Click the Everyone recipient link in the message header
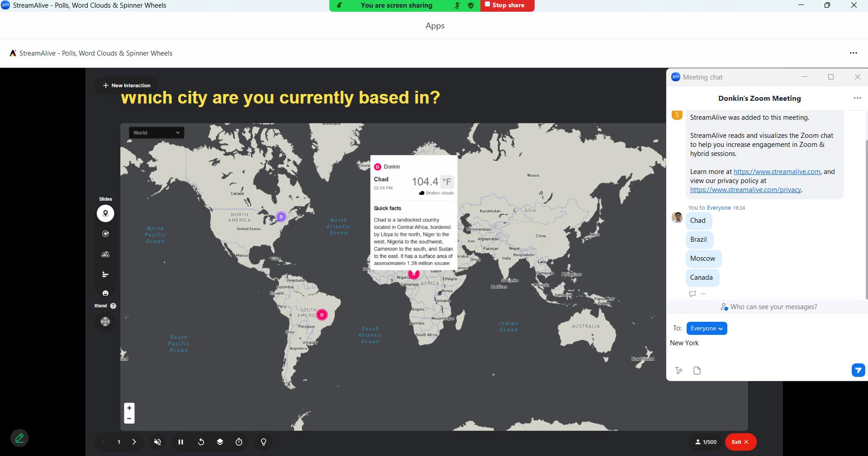 (x=719, y=208)
